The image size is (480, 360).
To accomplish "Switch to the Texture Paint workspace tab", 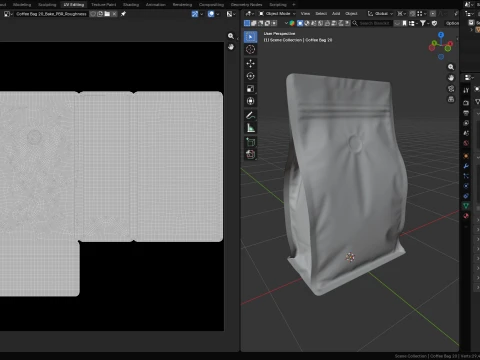I will tap(104, 5).
